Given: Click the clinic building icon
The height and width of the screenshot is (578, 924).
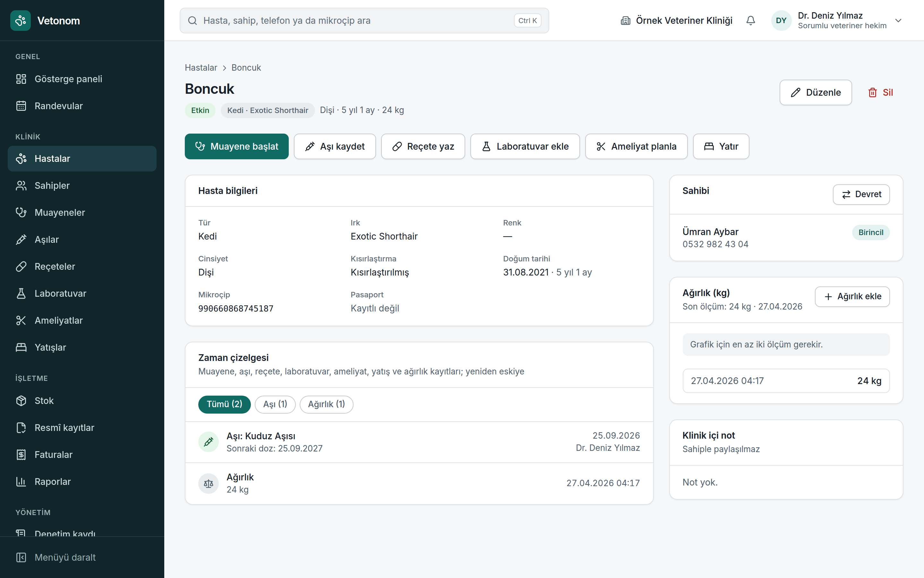Looking at the screenshot, I should [x=625, y=21].
